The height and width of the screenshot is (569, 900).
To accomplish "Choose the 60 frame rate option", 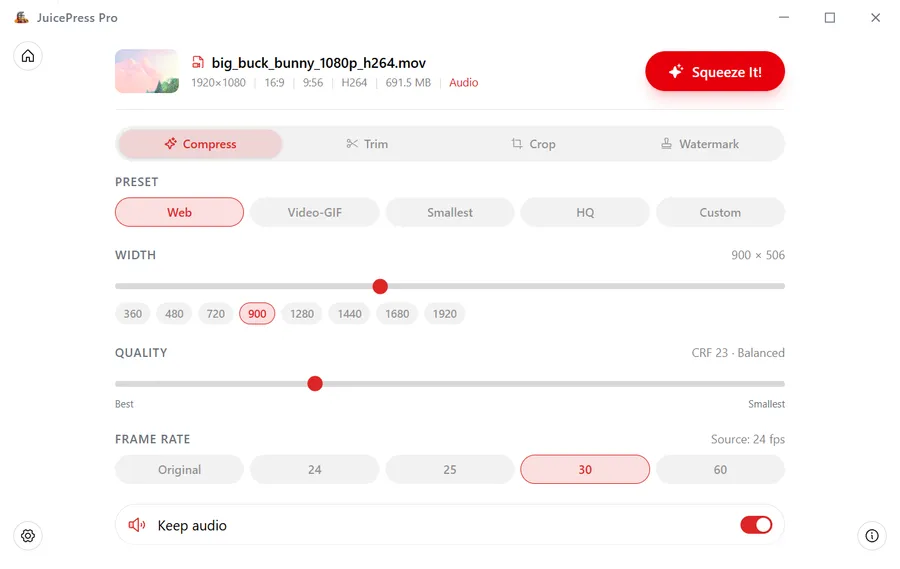I will coord(720,469).
